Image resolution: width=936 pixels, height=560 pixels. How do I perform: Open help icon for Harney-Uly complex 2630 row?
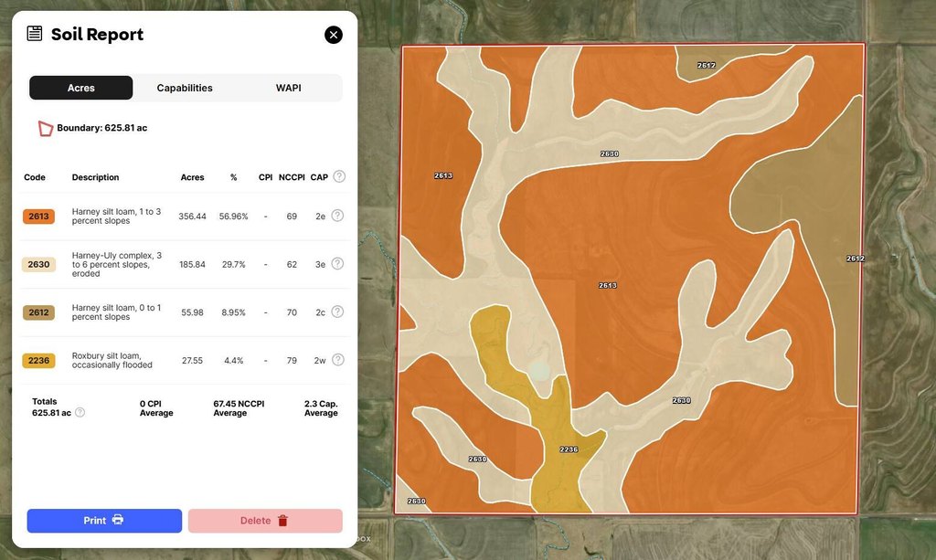pos(337,263)
